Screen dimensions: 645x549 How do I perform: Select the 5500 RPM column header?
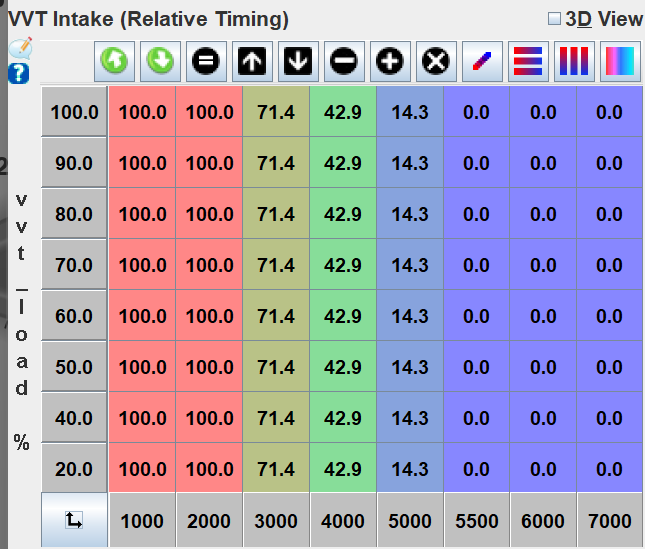point(476,521)
